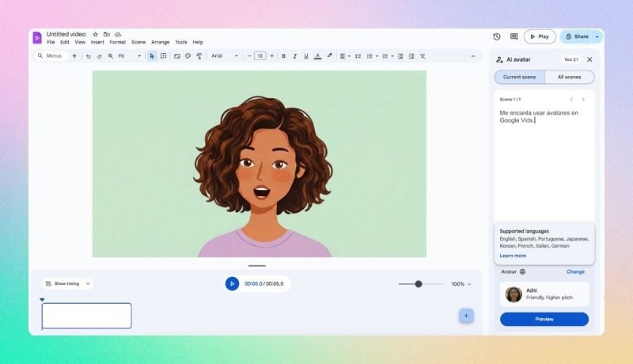This screenshot has width=633, height=364.
Task: Open the Share options dropdown arrow
Action: (x=597, y=36)
